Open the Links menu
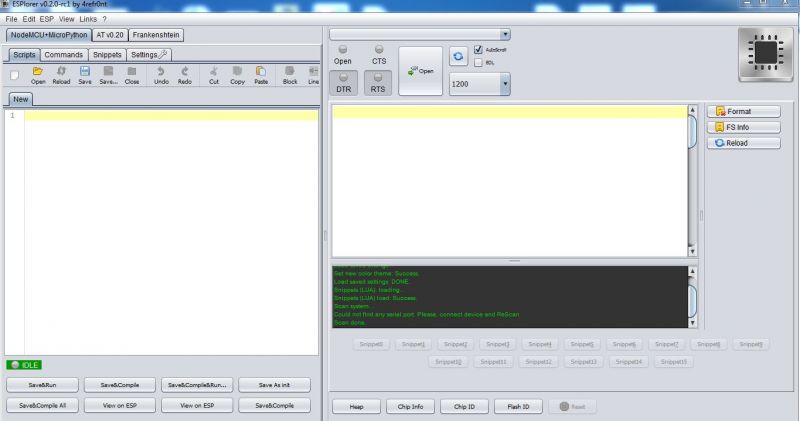This screenshot has width=800, height=421. click(x=88, y=19)
